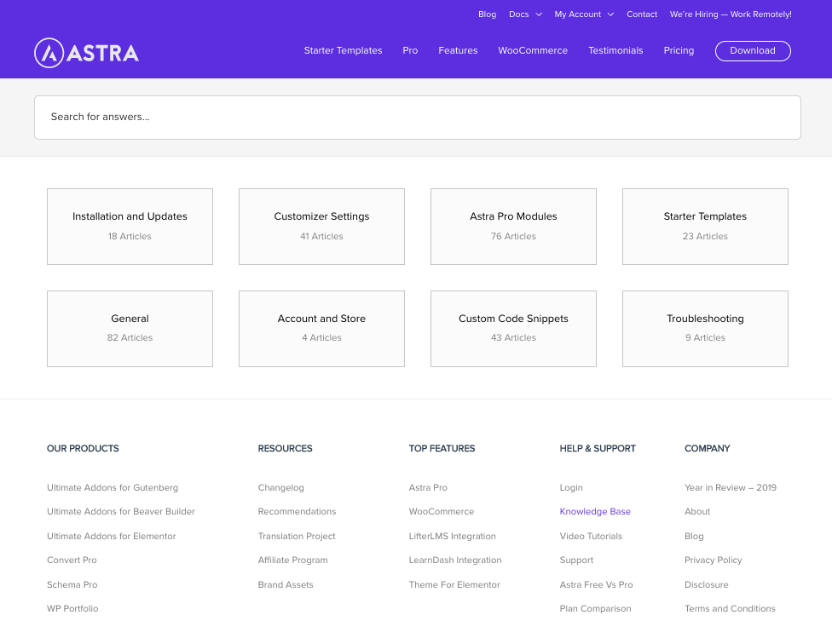Open the Pricing page
The height and width of the screenshot is (644, 832).
tap(679, 50)
